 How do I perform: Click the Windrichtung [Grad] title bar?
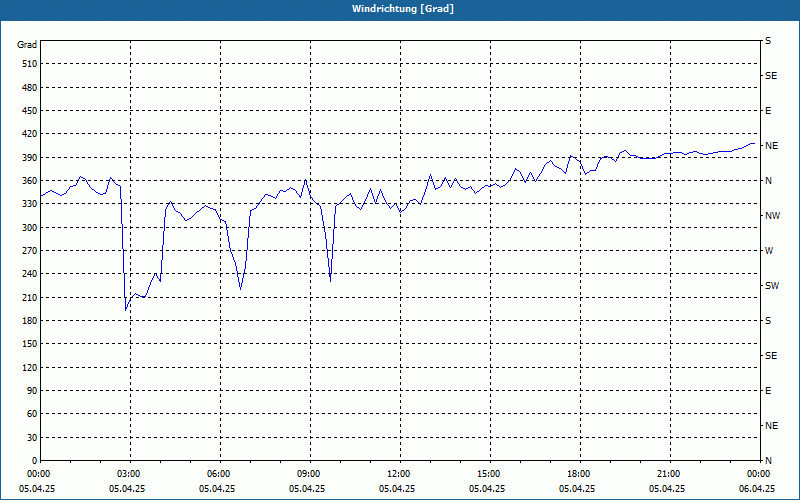coord(400,10)
